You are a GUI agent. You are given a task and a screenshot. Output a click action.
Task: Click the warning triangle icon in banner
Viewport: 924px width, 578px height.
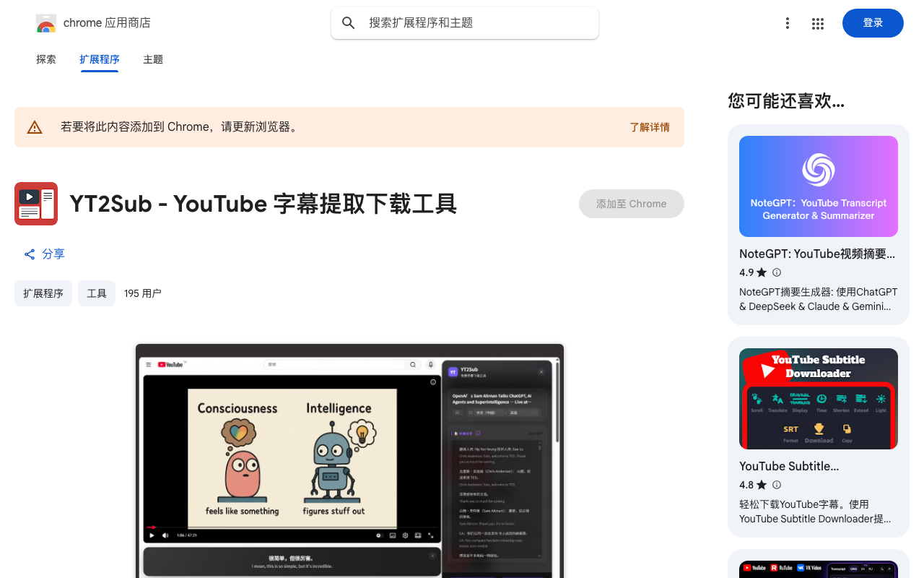click(x=35, y=127)
